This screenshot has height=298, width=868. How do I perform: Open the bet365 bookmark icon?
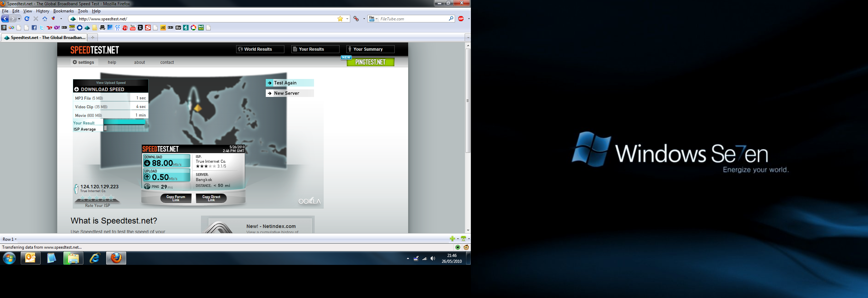[x=201, y=28]
